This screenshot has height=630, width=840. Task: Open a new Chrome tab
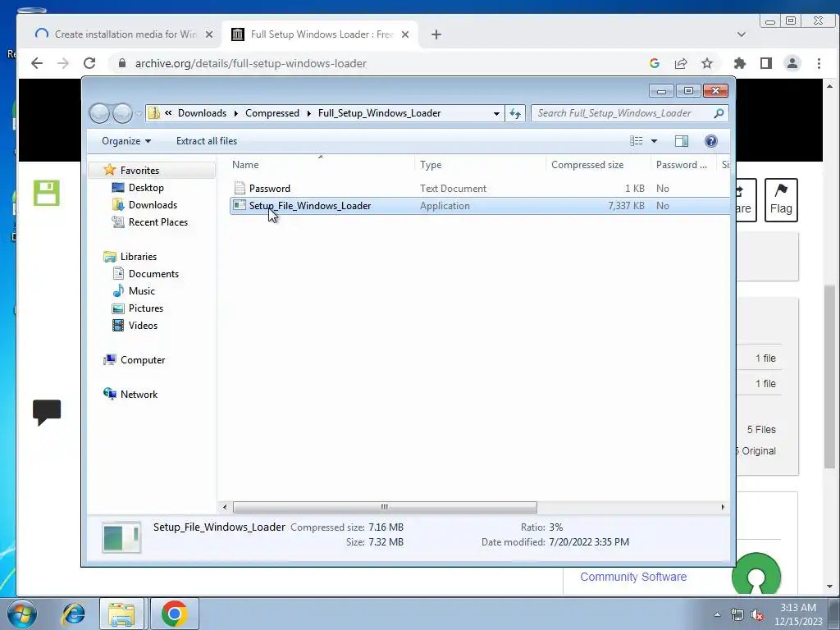click(436, 34)
